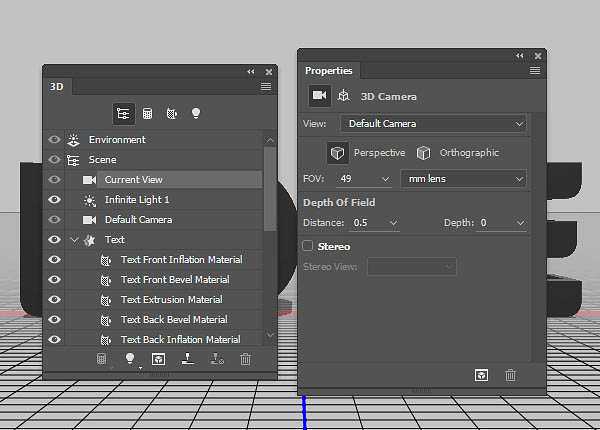Select Default Camera in scene list
The image size is (600, 430).
point(138,220)
